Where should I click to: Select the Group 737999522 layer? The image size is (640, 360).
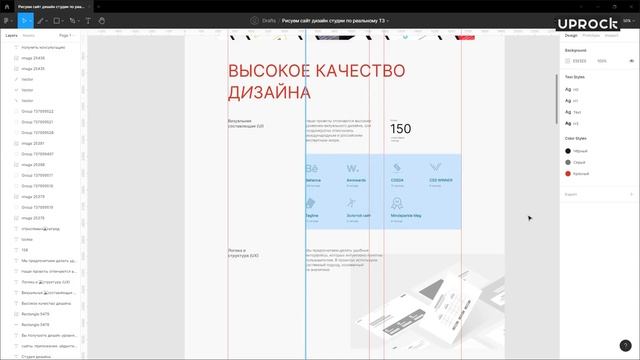pyautogui.click(x=37, y=111)
